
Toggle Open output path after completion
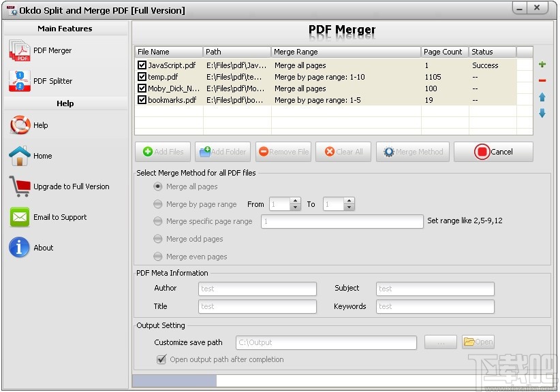[160, 359]
